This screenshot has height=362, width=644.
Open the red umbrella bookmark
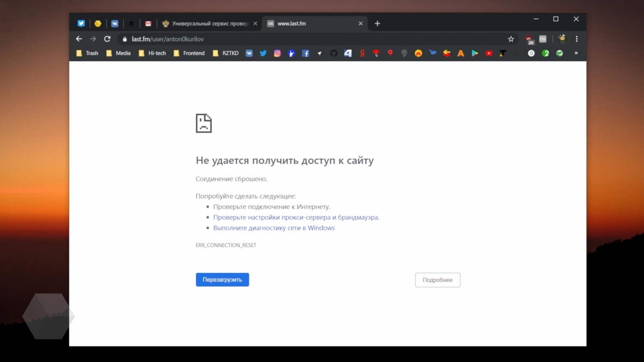click(x=376, y=53)
